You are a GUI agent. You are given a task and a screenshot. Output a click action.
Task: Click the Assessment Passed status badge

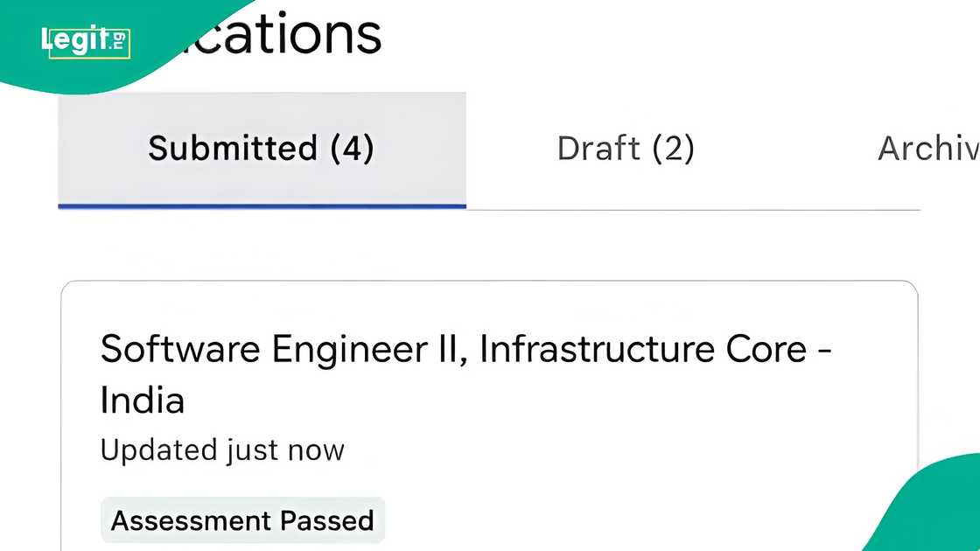click(x=242, y=521)
